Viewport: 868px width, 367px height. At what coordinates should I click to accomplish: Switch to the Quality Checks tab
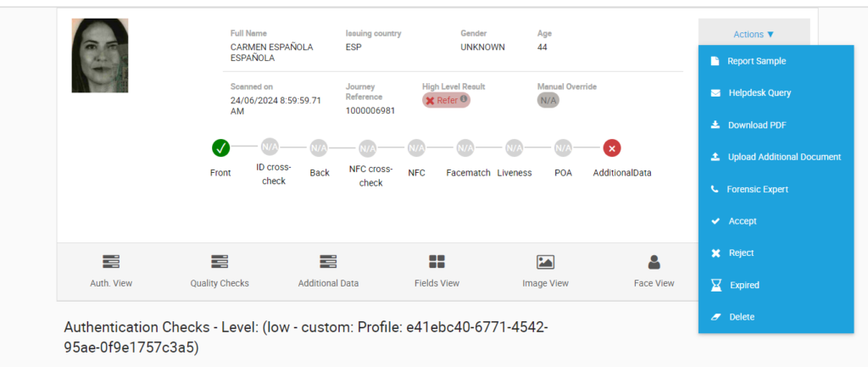point(220,271)
